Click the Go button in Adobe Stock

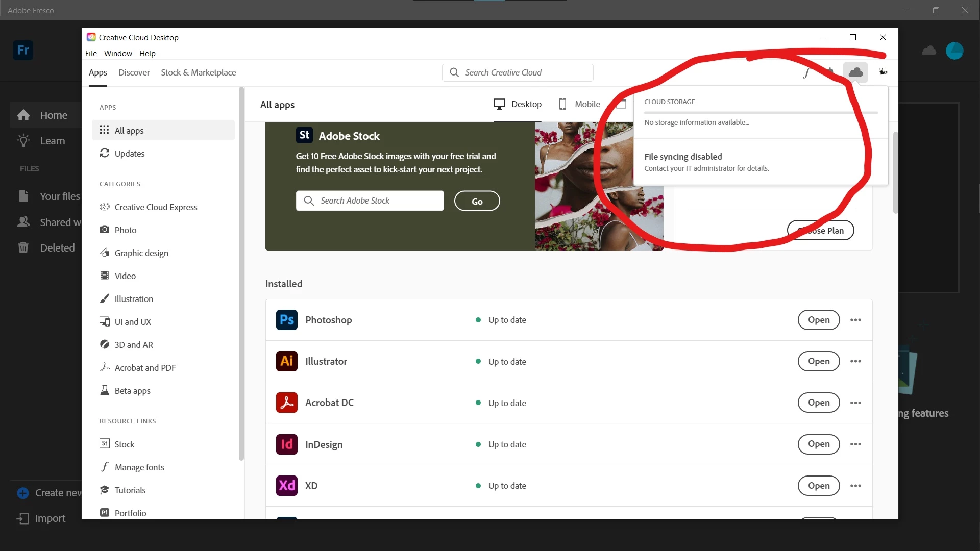[477, 201]
